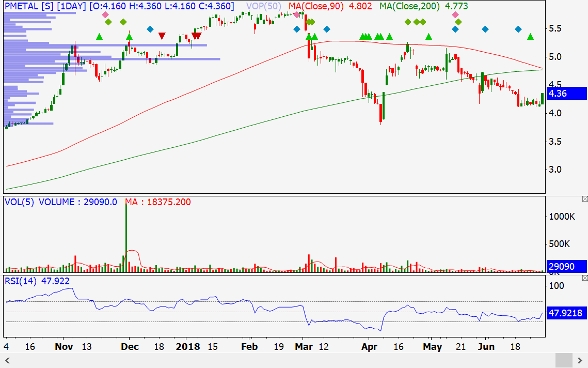
Task: Click the blue diamond marker at start of June
Action: tap(485, 29)
